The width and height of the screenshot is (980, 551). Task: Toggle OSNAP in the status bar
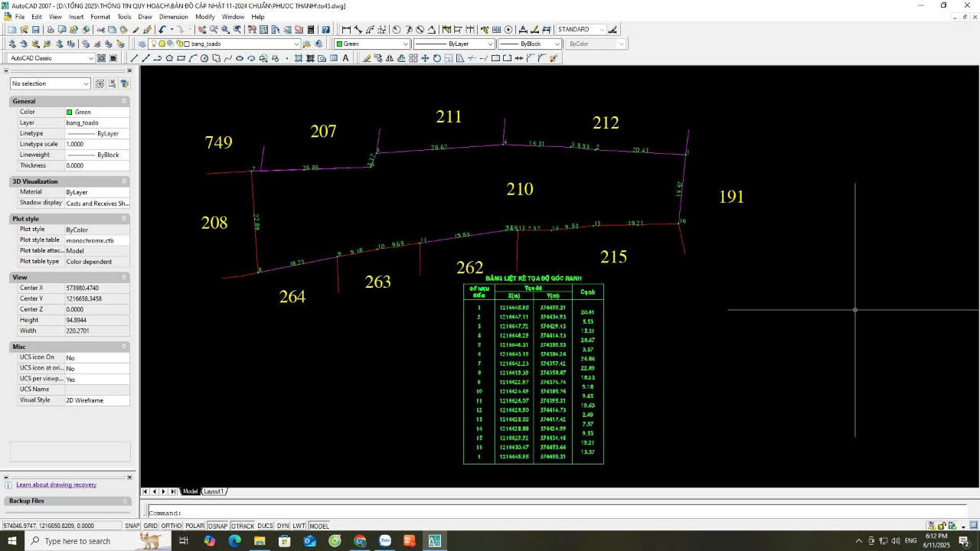coord(217,526)
